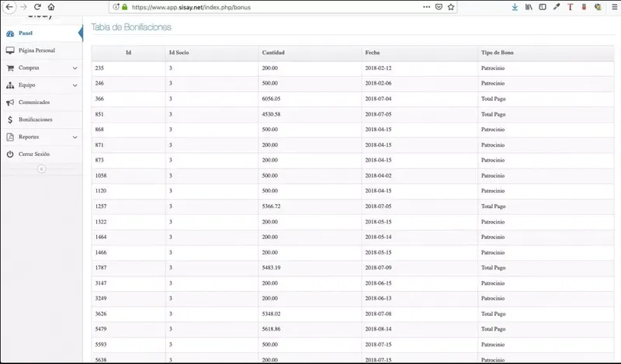Open the downloads arrow icon
This screenshot has width=621, height=364.
coord(515,7)
